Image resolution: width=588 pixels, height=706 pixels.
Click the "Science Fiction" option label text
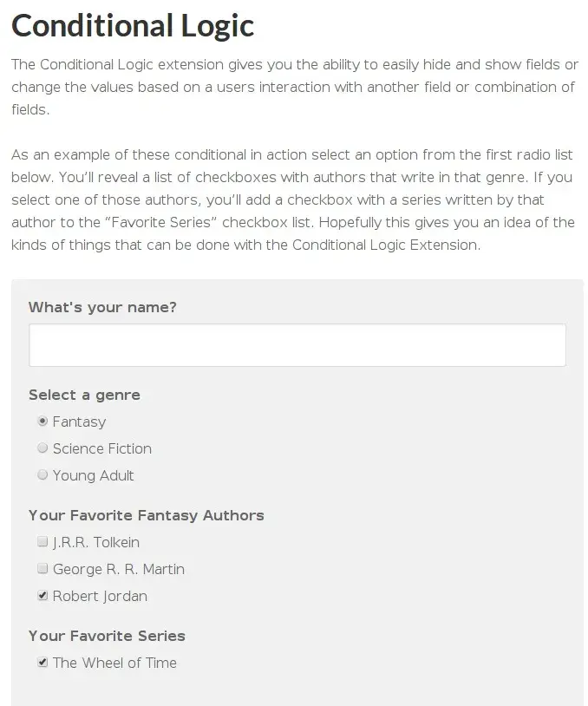point(102,448)
